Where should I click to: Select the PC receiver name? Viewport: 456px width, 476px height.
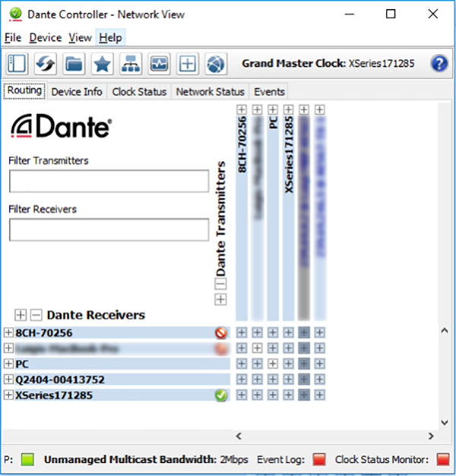[22, 364]
